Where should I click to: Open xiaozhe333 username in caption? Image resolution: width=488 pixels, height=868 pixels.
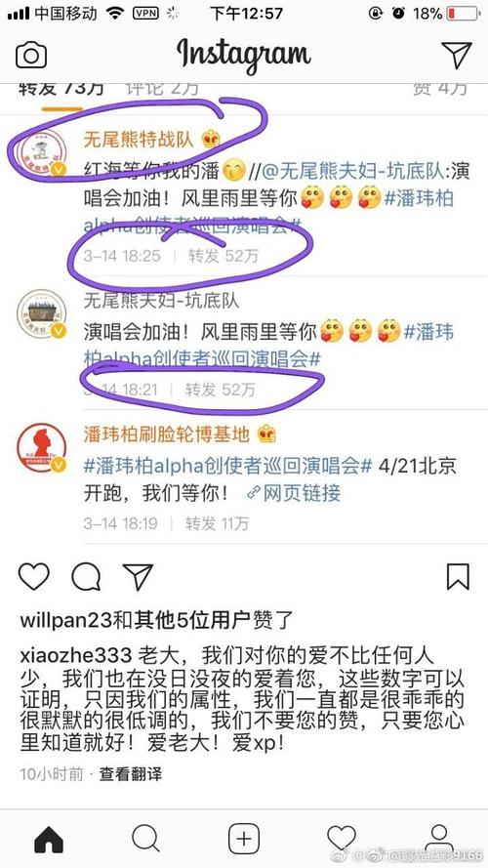click(x=75, y=655)
